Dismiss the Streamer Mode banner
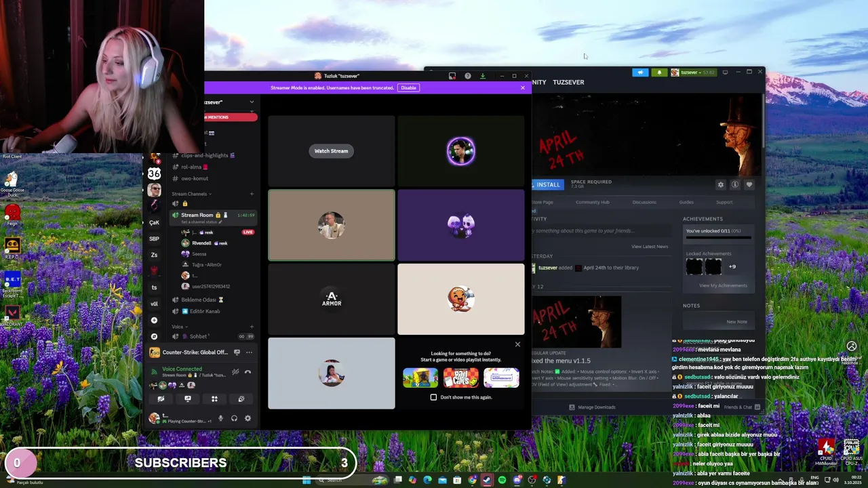868x488 pixels. [x=522, y=87]
